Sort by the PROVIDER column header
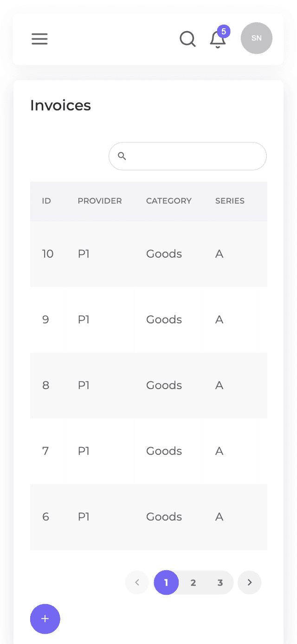The image size is (297, 644). pyautogui.click(x=99, y=201)
